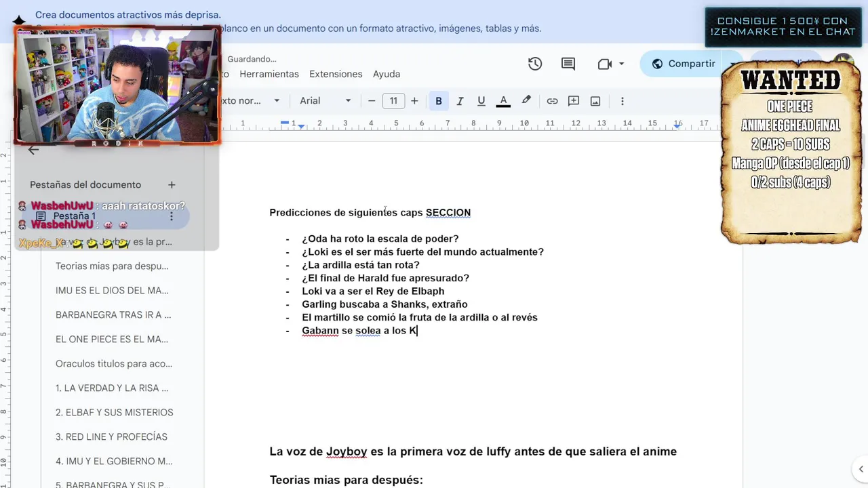Viewport: 868px width, 488px height.
Task: Open the toolbar's more options menu
Action: (622, 101)
